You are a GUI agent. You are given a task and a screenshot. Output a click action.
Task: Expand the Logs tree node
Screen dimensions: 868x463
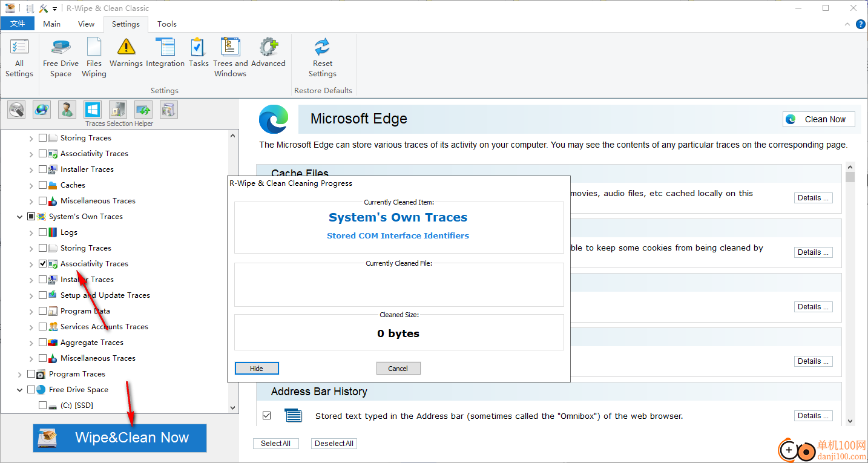pyautogui.click(x=31, y=232)
